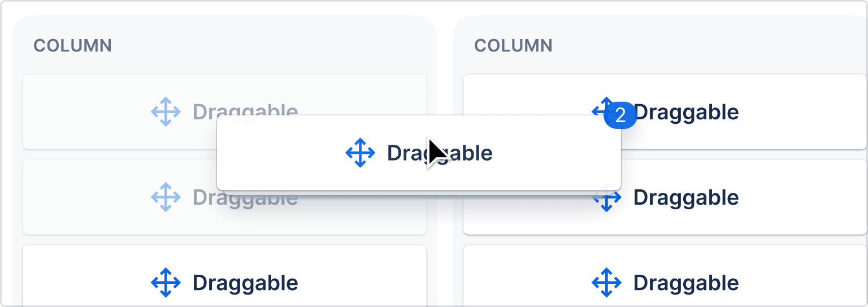Viewport: 868px width, 307px height.
Task: Click the blue badge showing the number 2
Action: pyautogui.click(x=620, y=115)
